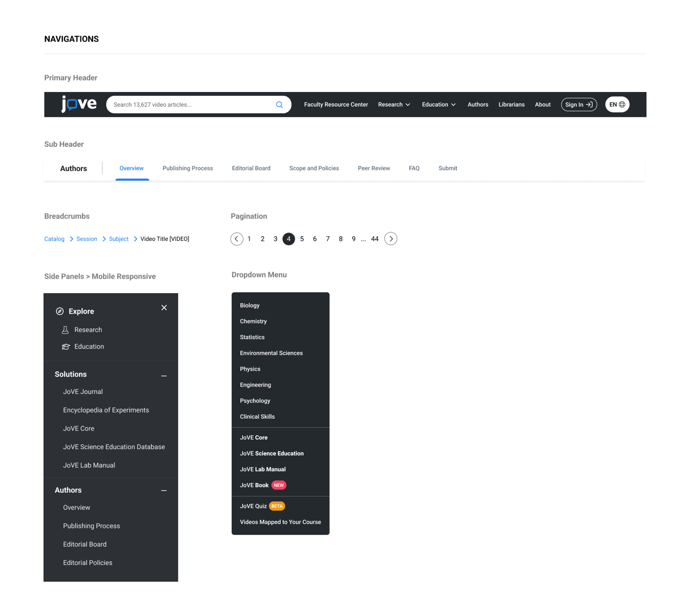The image size is (690, 616).
Task: Go to pagination page 2
Action: (263, 239)
